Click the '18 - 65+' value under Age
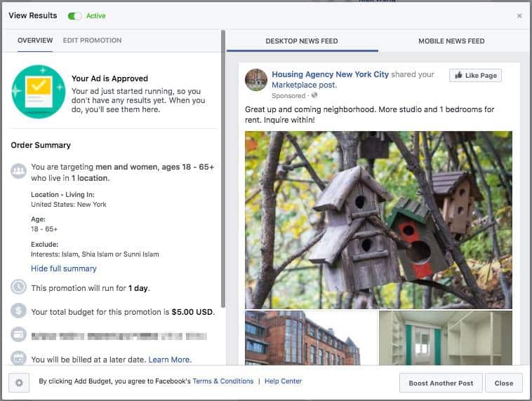This screenshot has height=401, width=532. tap(44, 229)
